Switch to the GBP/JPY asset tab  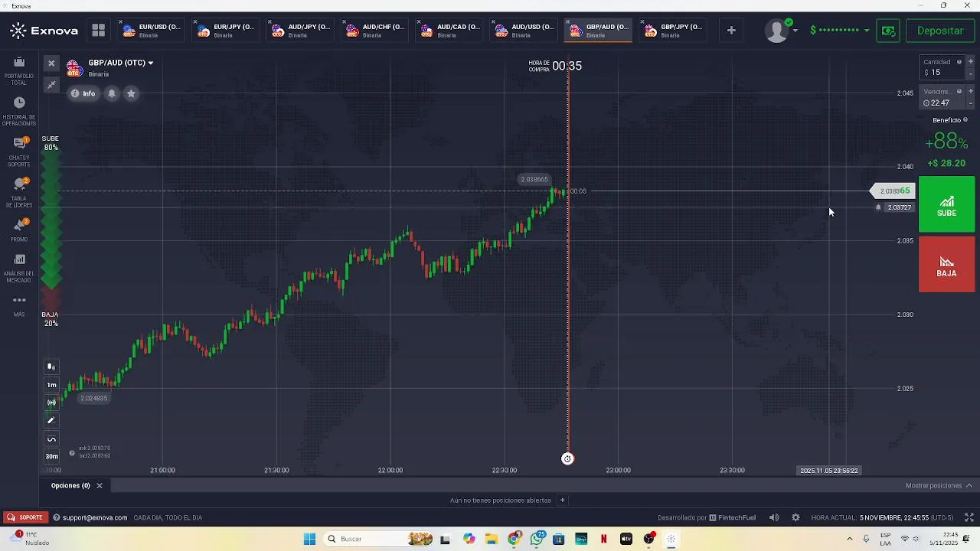673,31
